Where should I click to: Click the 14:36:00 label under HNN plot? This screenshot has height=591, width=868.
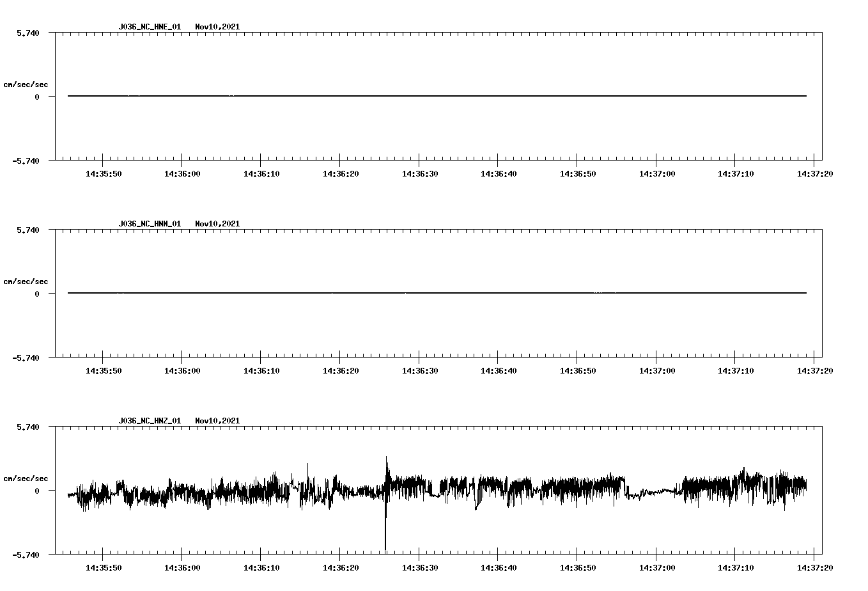(182, 371)
